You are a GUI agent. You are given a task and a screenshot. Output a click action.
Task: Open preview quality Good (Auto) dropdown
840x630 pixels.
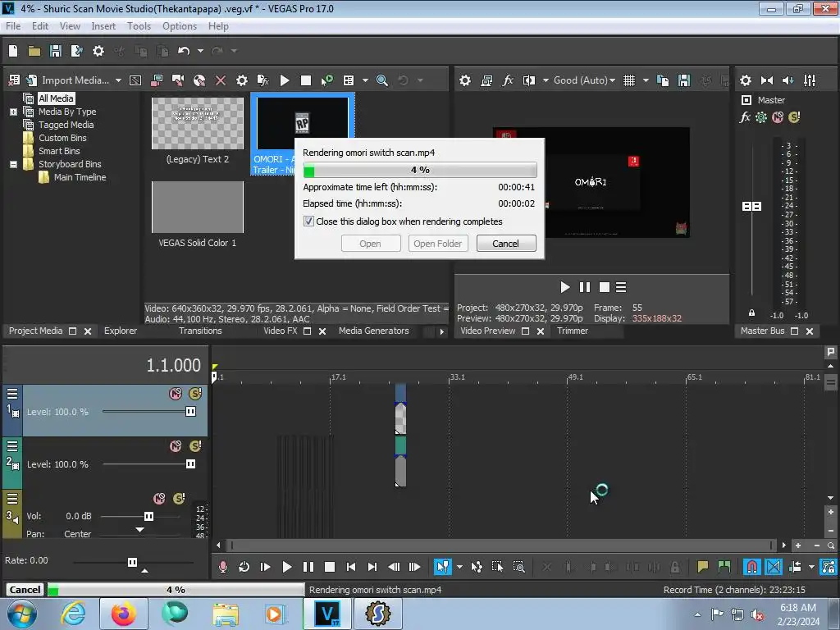click(x=584, y=80)
